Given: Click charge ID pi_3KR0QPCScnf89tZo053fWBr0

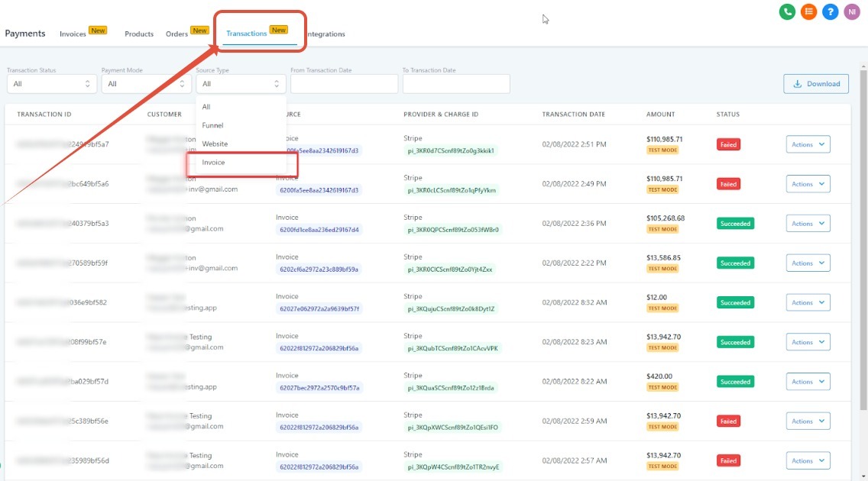Looking at the screenshot, I should 453,230.
